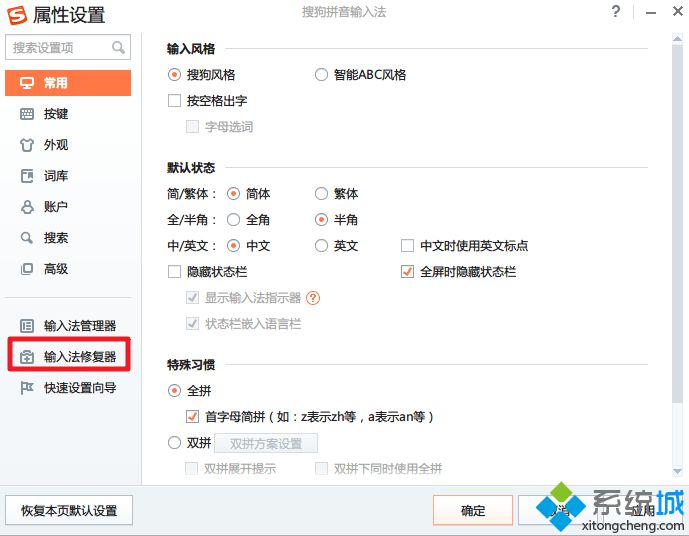Click the orange help icon next to 显示输入法指示器
The width and height of the screenshot is (689, 536).
(x=313, y=298)
